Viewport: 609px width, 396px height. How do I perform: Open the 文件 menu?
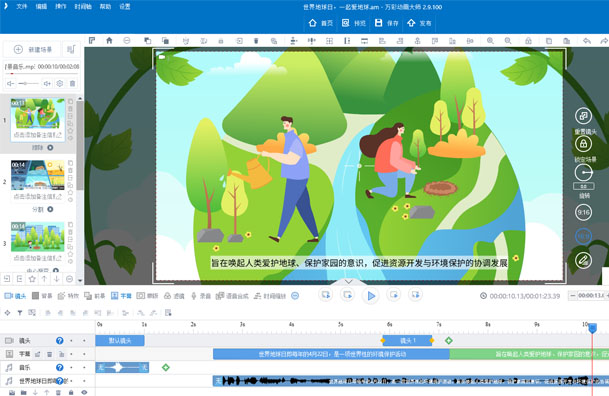coord(21,7)
